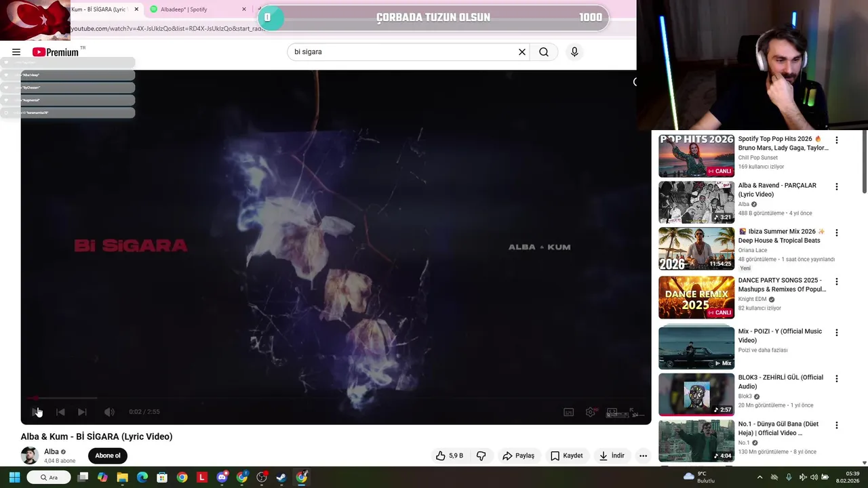The image size is (868, 488).
Task: Open Copilot from taskbar
Action: 102,478
